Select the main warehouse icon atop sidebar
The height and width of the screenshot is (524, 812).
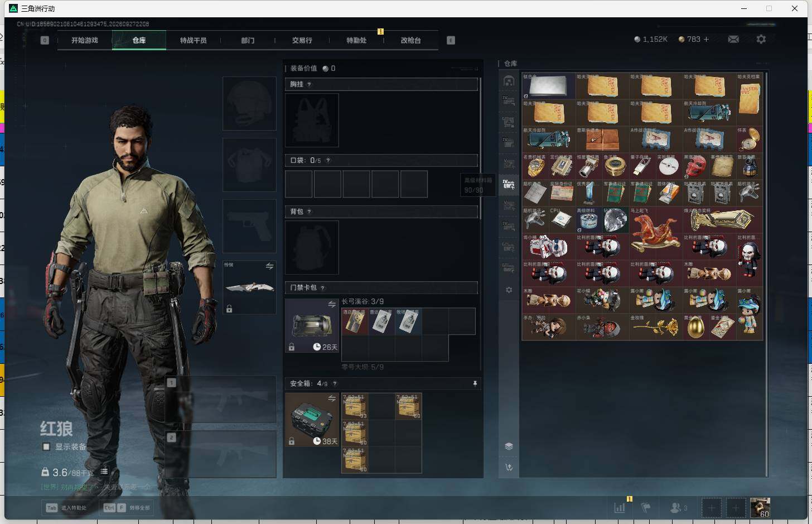(x=509, y=81)
